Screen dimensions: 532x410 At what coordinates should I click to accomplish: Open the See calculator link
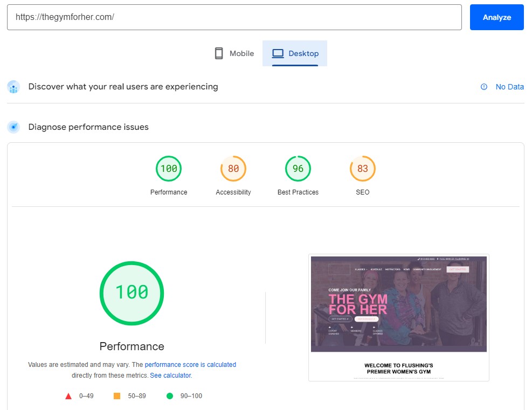170,376
